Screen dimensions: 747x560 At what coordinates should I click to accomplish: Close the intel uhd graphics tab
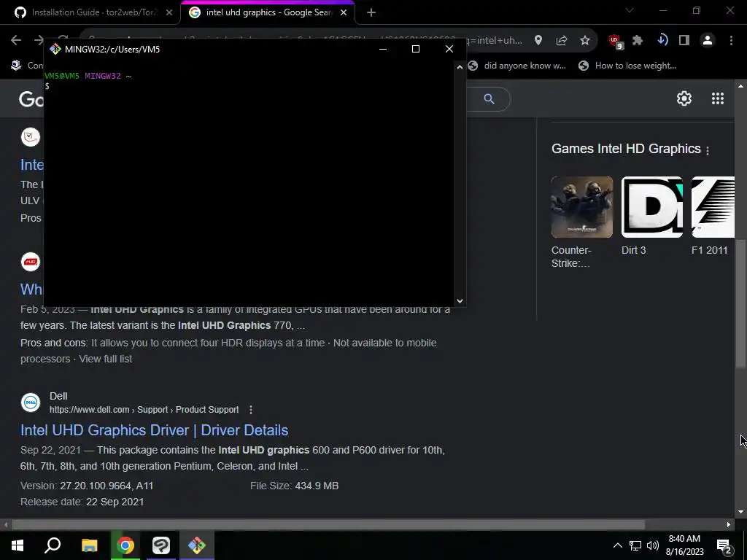pyautogui.click(x=344, y=12)
